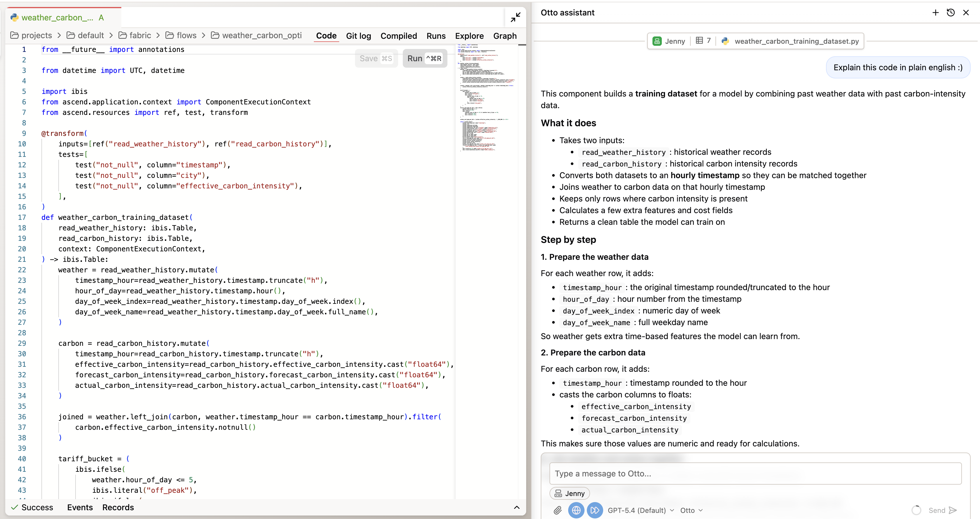
Task: Open the weather_carbon_opti breadcrumb folder
Action: [256, 35]
